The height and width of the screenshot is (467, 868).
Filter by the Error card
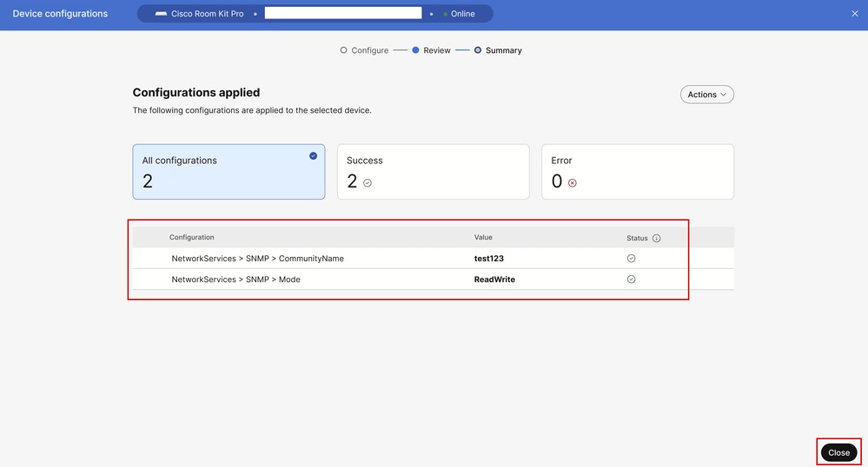click(638, 172)
